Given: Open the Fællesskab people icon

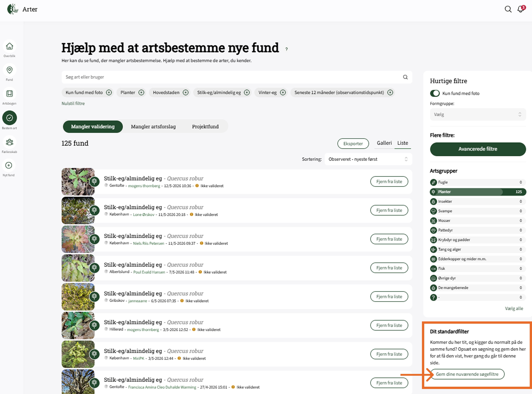Looking at the screenshot, I should coord(9,142).
